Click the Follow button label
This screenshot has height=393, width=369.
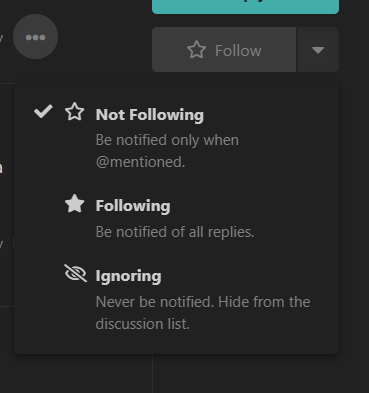pos(238,51)
